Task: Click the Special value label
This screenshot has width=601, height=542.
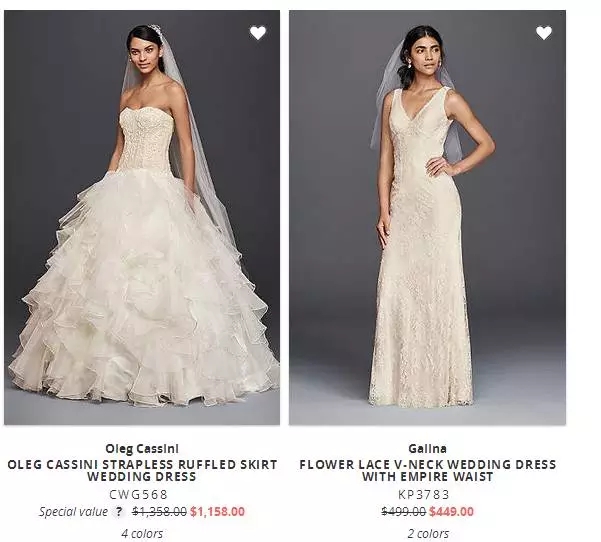Action: point(73,512)
